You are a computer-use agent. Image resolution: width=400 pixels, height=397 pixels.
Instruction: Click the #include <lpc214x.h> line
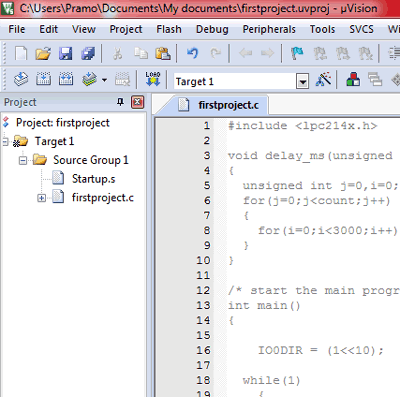pyautogui.click(x=303, y=126)
